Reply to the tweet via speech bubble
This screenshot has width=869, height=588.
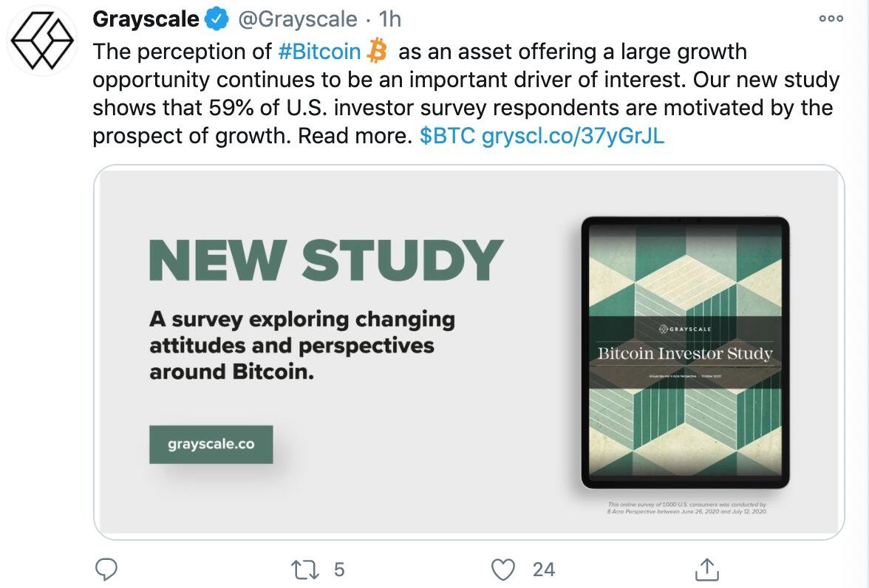(x=108, y=570)
